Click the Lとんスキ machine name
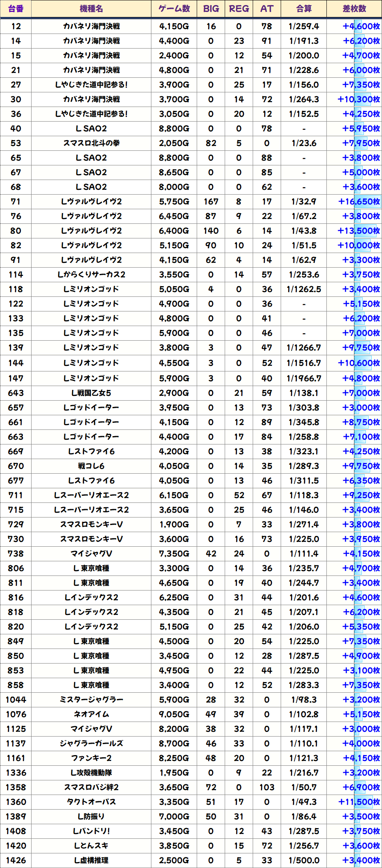This screenshot has width=382, height=868. click(x=91, y=846)
